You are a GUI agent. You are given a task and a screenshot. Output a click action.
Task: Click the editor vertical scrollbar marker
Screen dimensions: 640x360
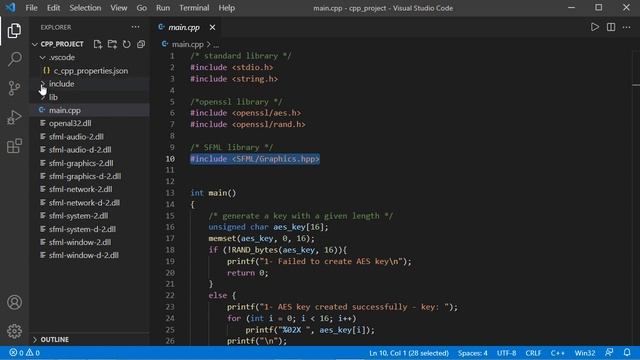[x=636, y=85]
